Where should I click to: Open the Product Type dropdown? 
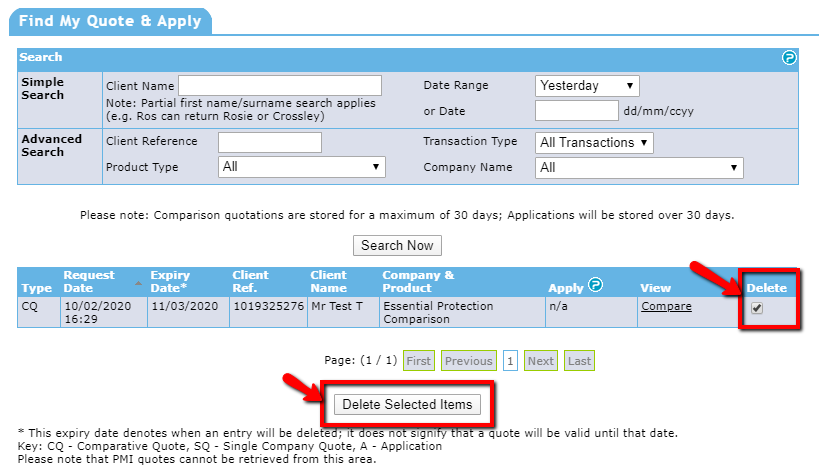301,167
